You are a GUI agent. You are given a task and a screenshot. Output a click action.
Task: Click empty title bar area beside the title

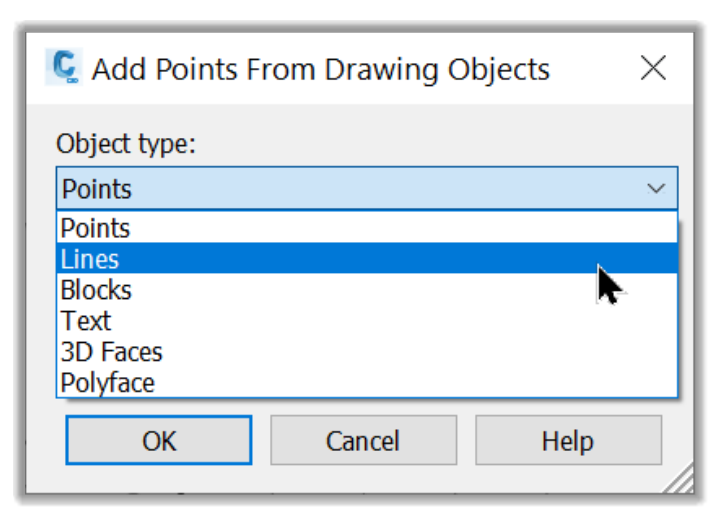594,69
